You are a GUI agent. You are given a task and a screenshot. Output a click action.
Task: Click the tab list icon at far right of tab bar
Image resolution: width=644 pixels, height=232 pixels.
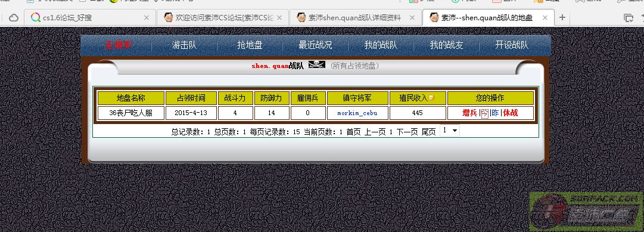(x=628, y=18)
